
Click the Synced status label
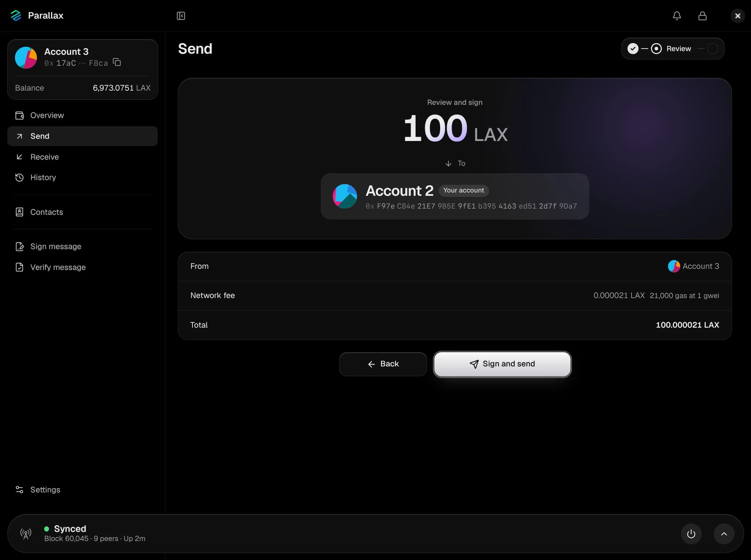[70, 529]
